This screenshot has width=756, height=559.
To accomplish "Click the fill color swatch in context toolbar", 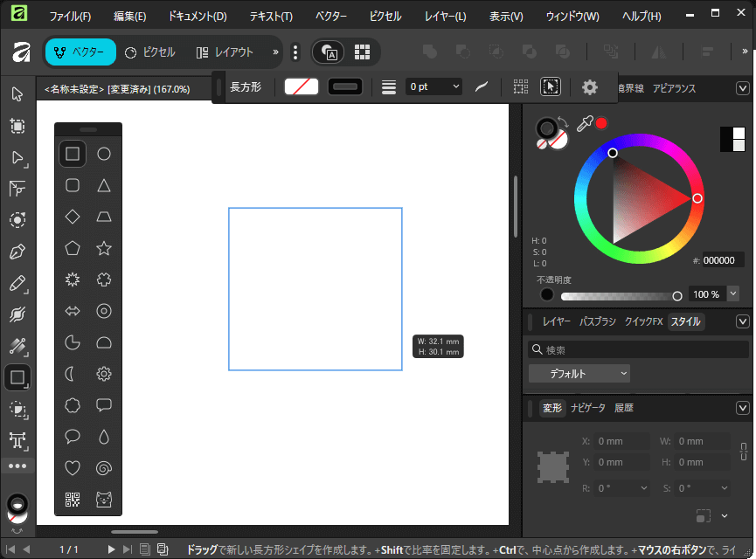I will coord(302,87).
